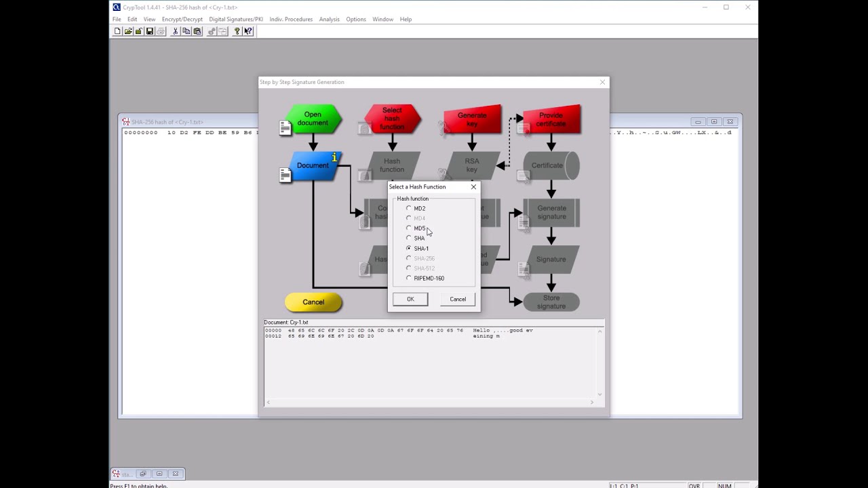Confirm hash selection with OK button
Screen dimensions: 868x488
click(410, 299)
